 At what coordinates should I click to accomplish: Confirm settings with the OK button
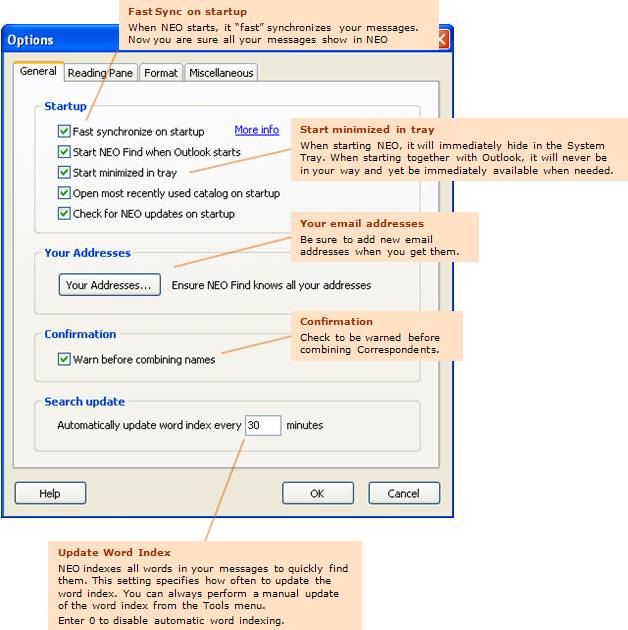[x=318, y=493]
